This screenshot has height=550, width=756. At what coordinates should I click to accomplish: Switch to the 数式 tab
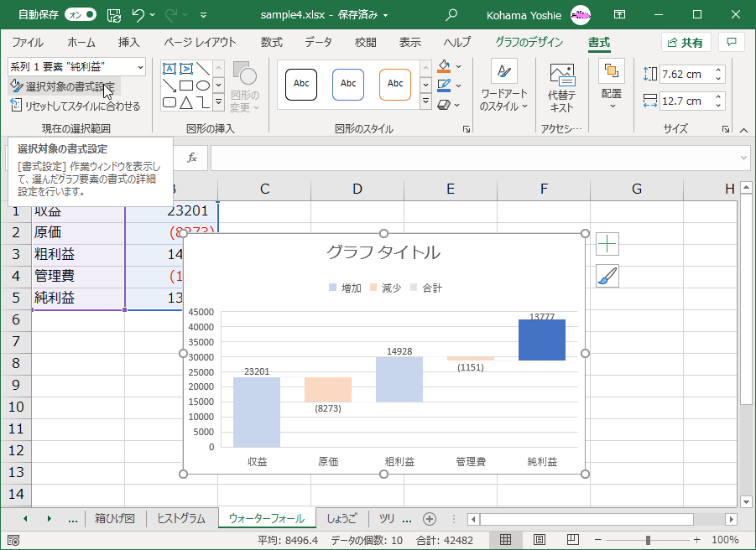(272, 43)
